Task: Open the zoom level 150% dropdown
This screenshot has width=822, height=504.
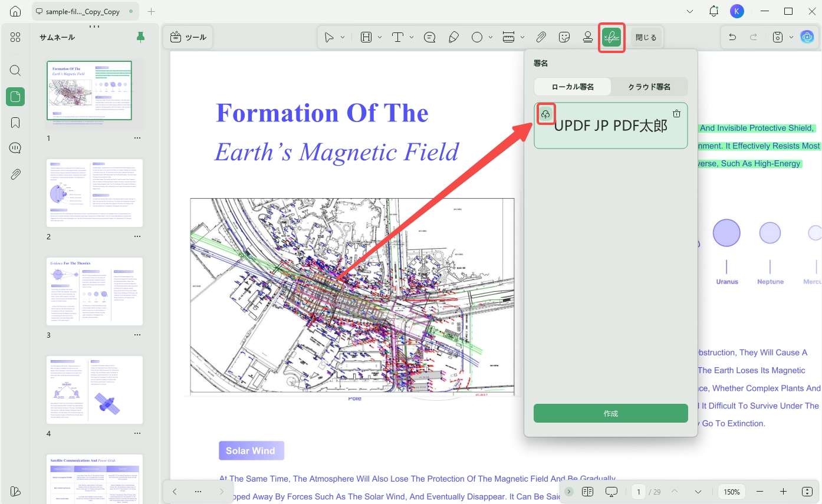Action: tap(732, 492)
